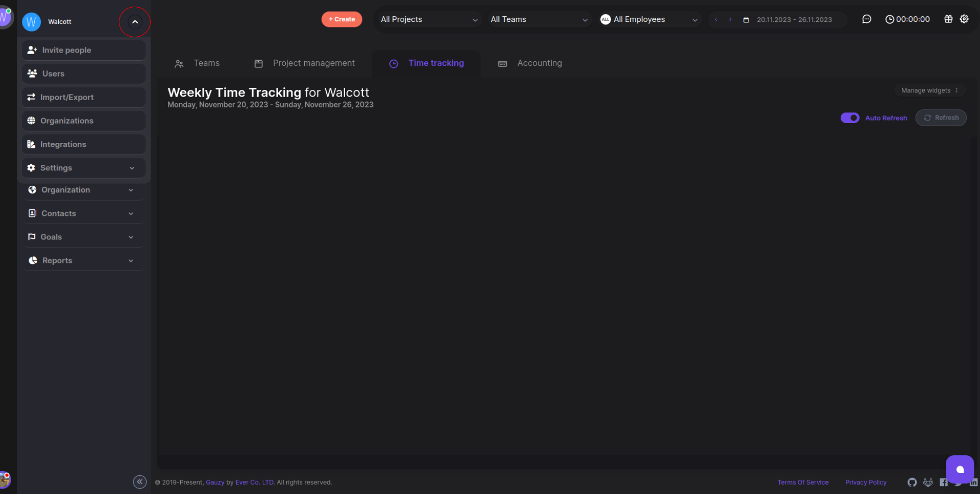Click the Integrations icon
This screenshot has width=980, height=494.
pos(31,144)
